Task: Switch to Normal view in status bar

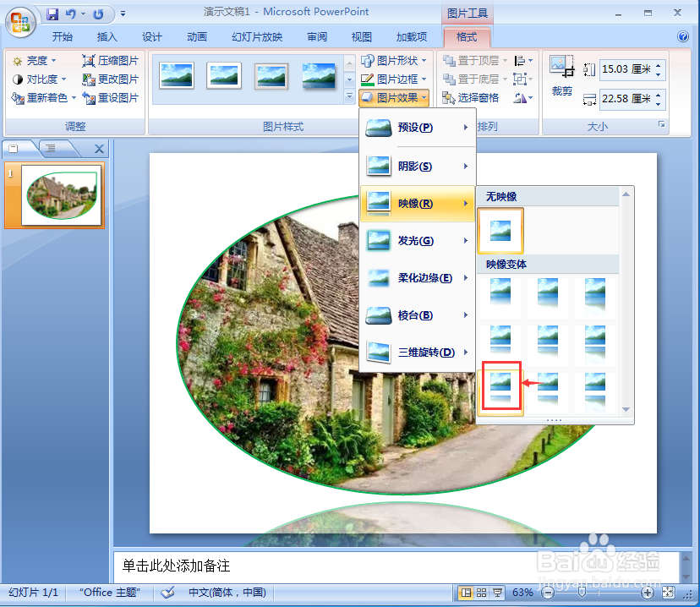Action: tap(466, 593)
